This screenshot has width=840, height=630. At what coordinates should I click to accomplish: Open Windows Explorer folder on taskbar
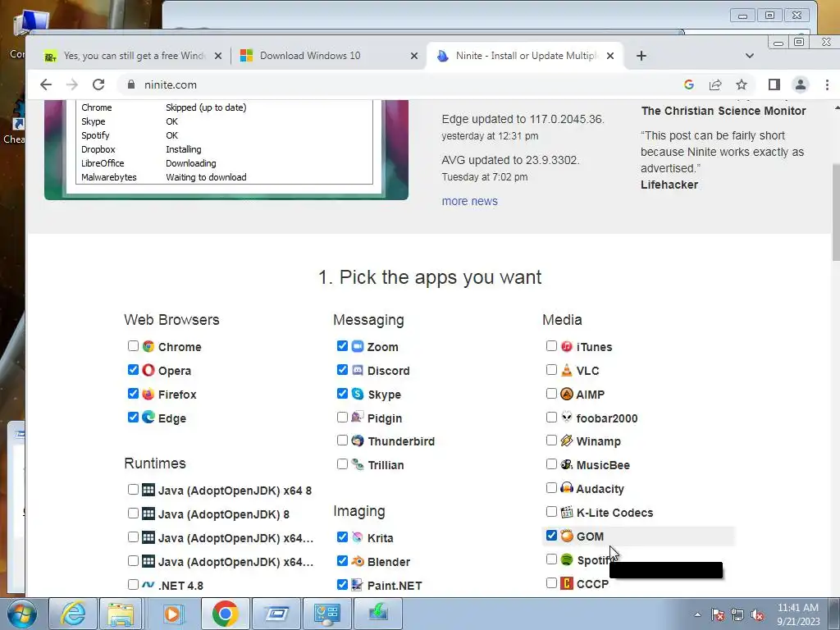(121, 614)
